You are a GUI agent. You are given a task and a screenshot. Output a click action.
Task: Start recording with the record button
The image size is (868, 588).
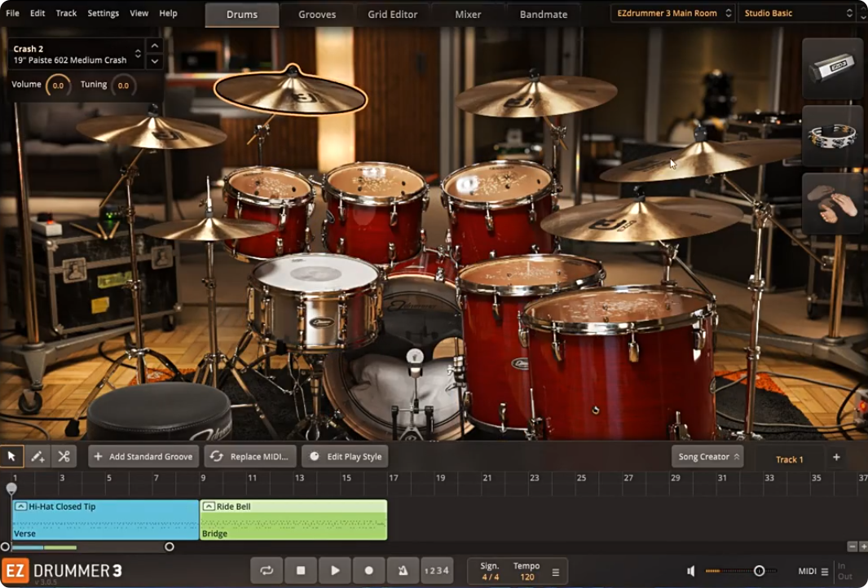point(368,570)
